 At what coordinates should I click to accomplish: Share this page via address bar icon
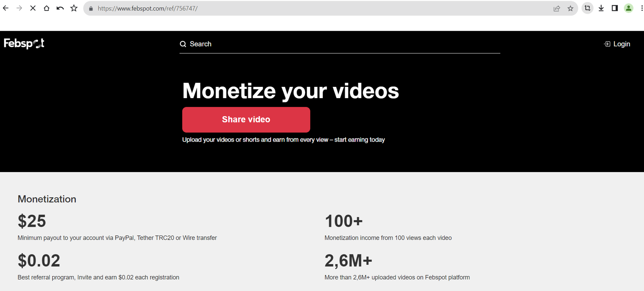pos(557,8)
